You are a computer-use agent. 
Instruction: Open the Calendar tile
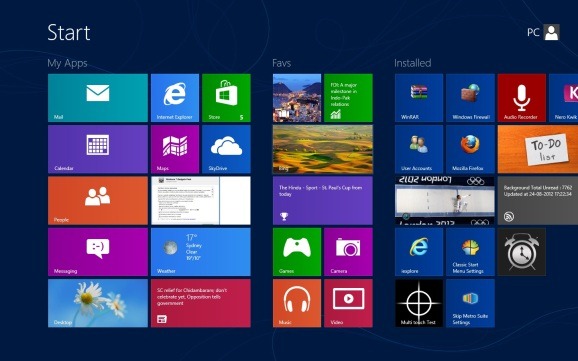pos(98,149)
